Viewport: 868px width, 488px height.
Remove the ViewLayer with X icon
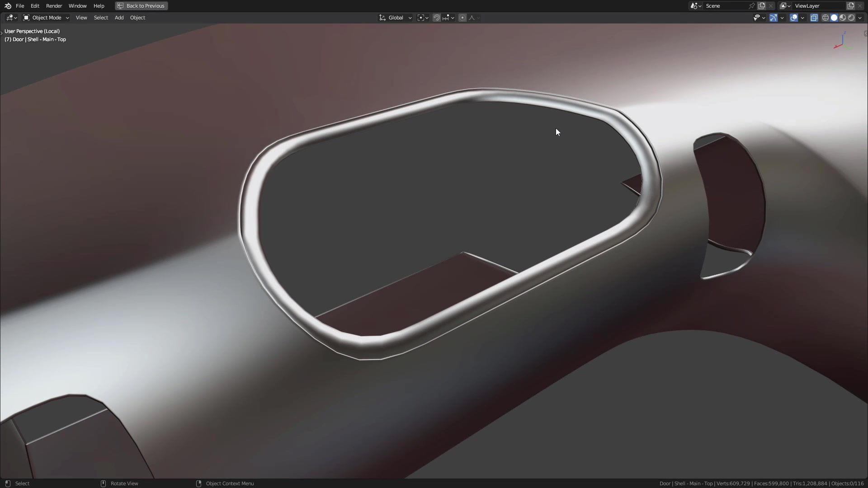tap(860, 6)
